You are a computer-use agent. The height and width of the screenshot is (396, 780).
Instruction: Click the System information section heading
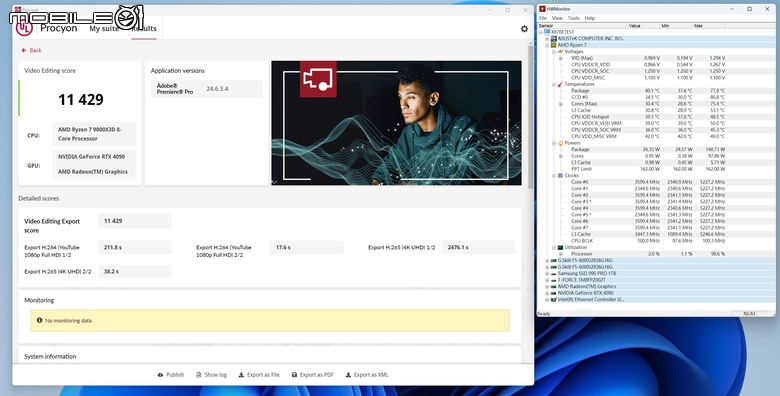(x=50, y=356)
